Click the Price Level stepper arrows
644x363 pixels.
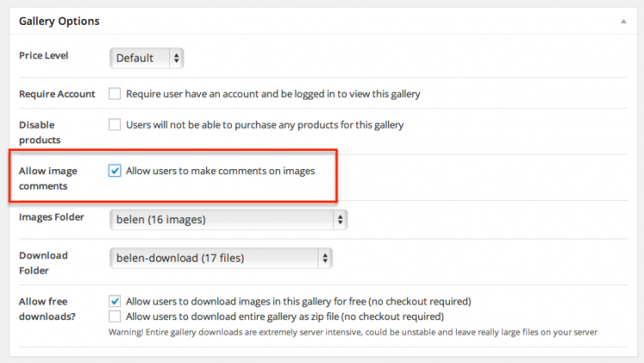(x=176, y=57)
